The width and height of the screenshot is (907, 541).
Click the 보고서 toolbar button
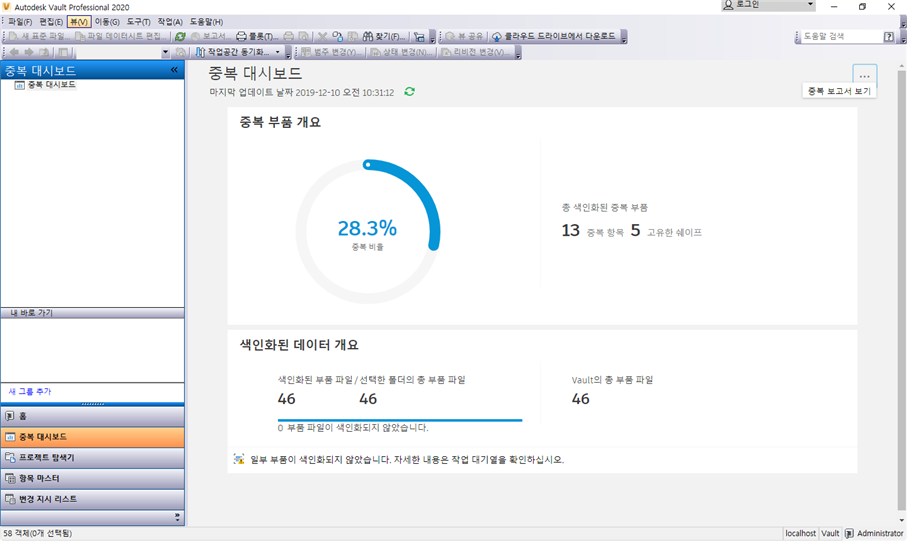pyautogui.click(x=211, y=36)
